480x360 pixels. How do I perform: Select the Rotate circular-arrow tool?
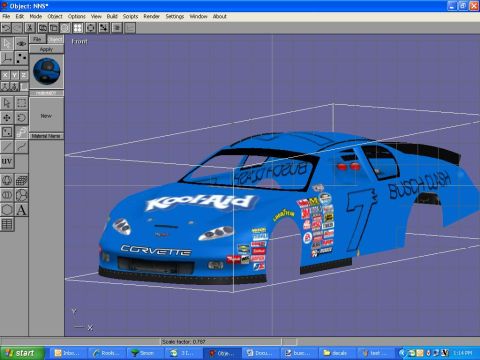[x=21, y=118]
